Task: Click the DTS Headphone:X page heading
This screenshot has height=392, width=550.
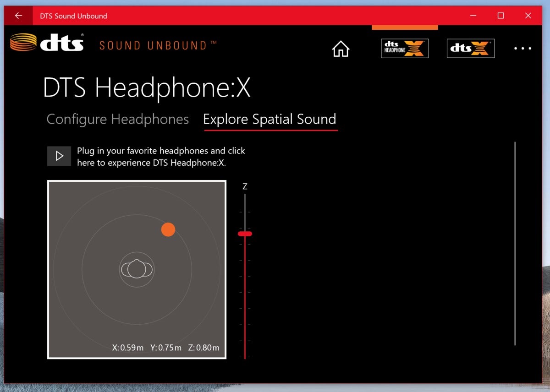Action: point(147,87)
